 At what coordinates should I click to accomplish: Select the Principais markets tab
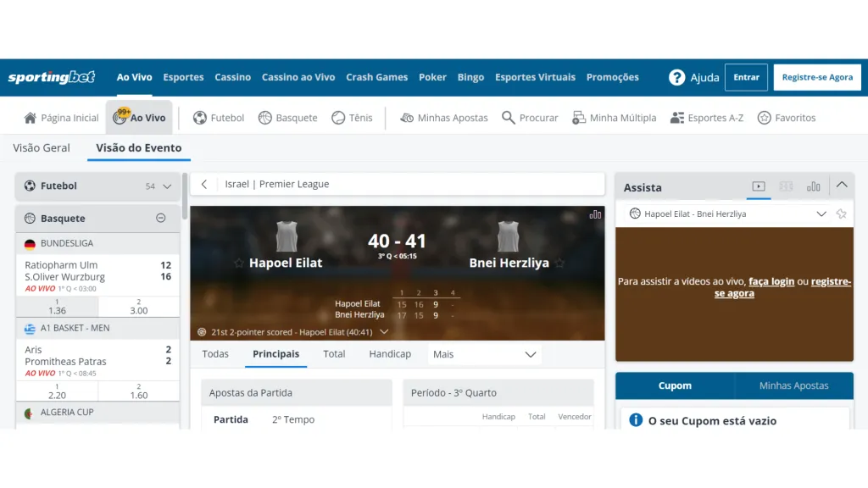pos(275,354)
